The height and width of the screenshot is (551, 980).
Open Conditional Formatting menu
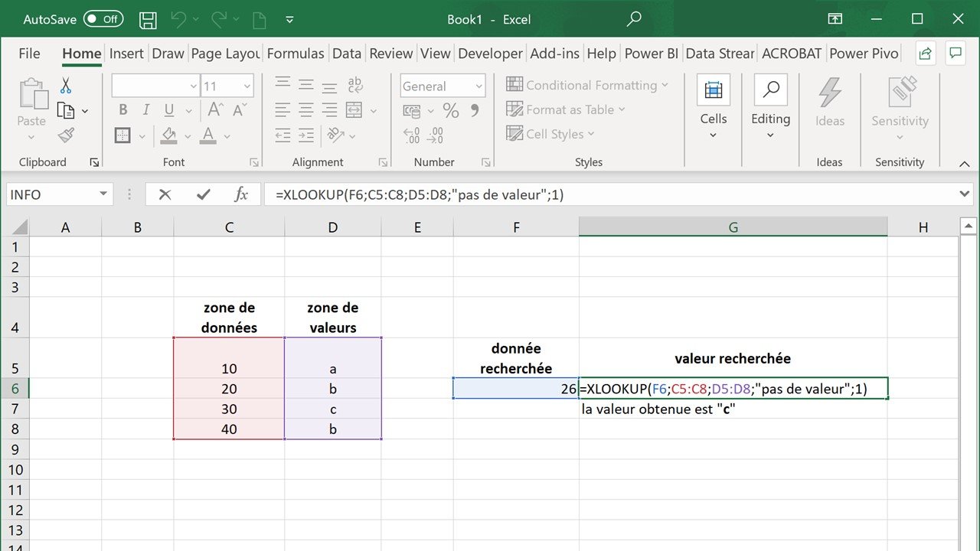click(587, 85)
